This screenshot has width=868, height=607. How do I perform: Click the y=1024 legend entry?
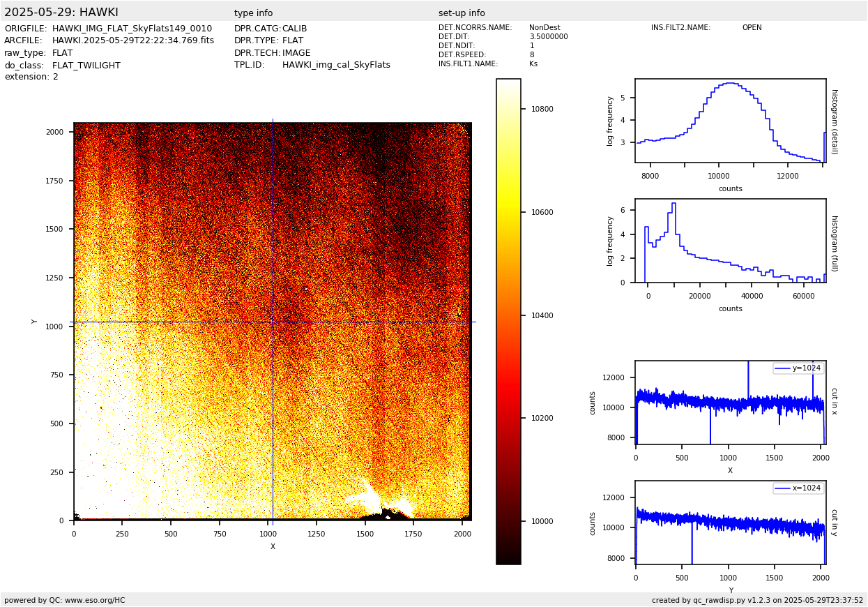(798, 368)
